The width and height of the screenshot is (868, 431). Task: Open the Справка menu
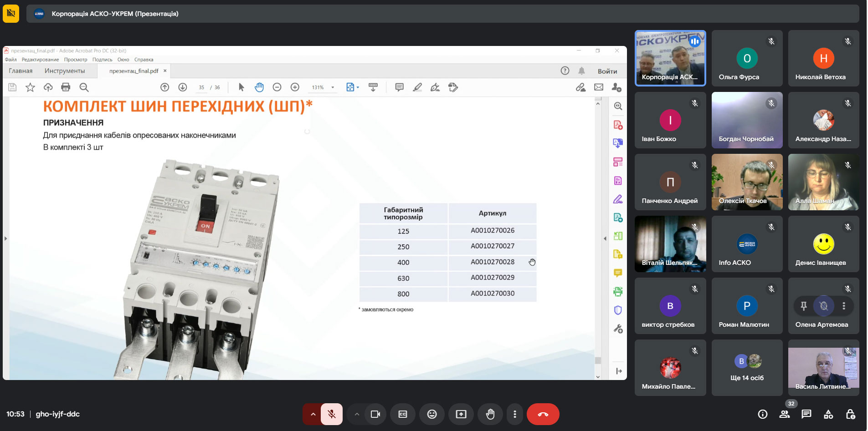pyautogui.click(x=144, y=60)
